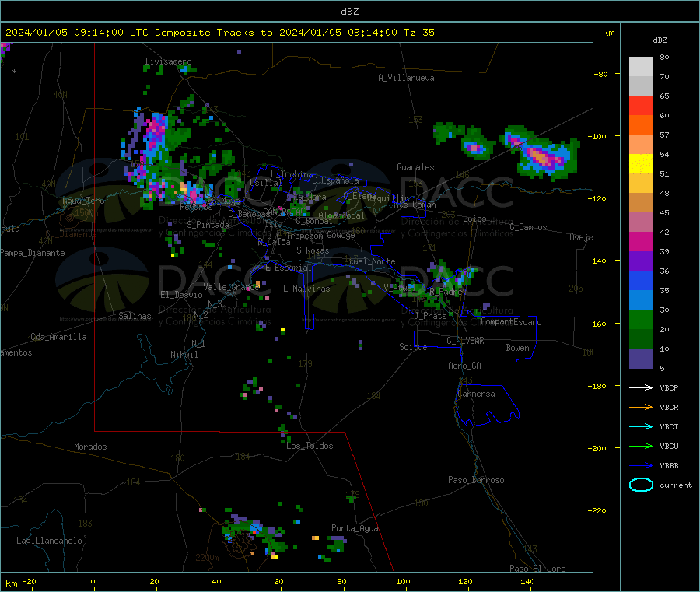This screenshot has width=700, height=592.
Task: Click the 'Salinas' map label
Action: (x=135, y=316)
